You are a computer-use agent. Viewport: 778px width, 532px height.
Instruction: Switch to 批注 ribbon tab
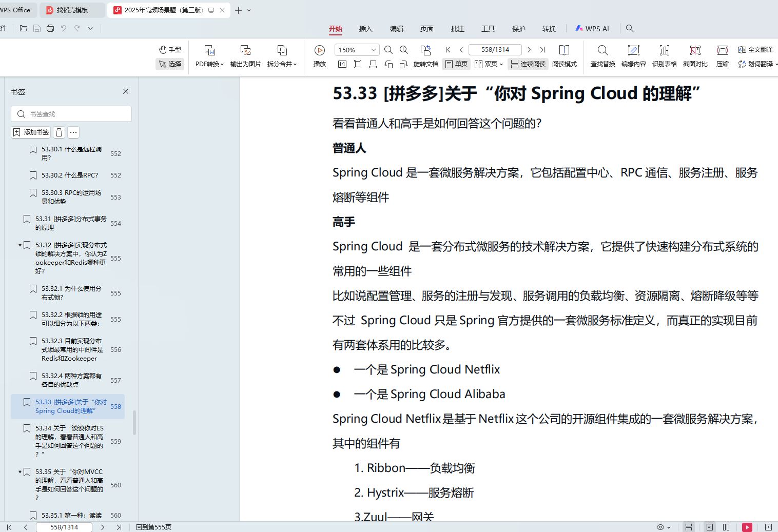(458, 29)
